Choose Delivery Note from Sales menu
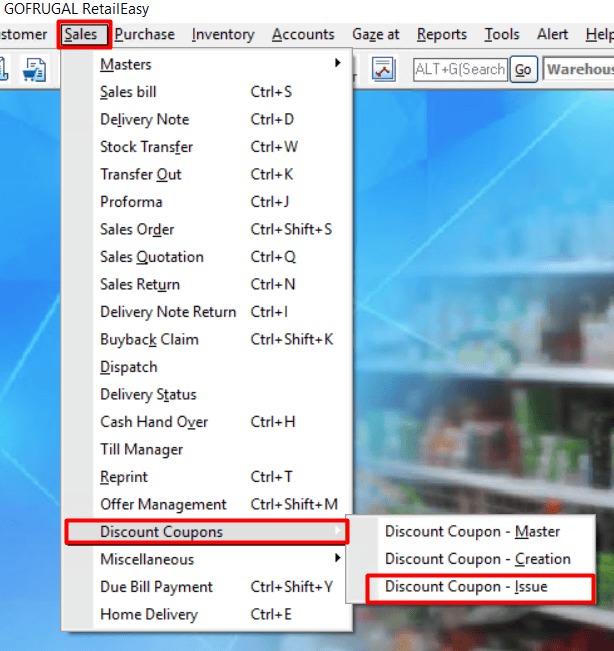 (x=206, y=119)
